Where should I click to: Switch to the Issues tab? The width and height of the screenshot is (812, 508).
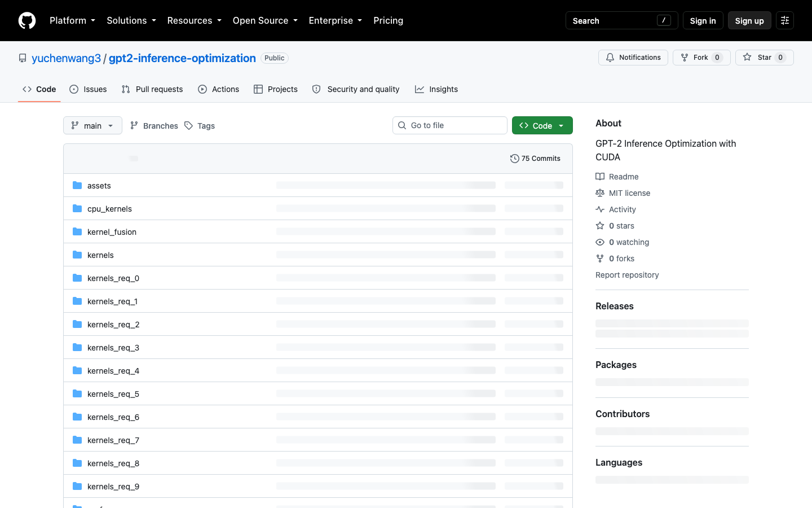88,89
